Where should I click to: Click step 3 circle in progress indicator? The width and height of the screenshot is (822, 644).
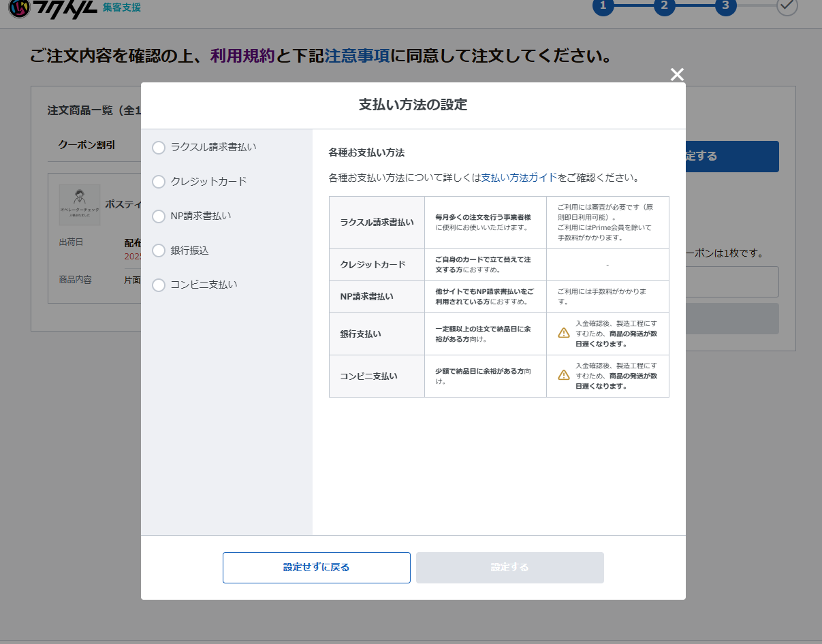(x=725, y=6)
